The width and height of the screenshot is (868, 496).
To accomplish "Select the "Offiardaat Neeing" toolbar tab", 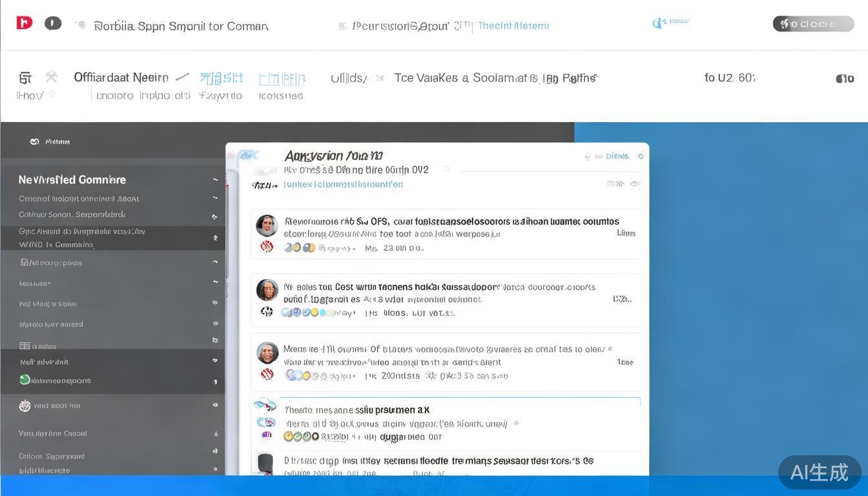I will click(x=121, y=77).
